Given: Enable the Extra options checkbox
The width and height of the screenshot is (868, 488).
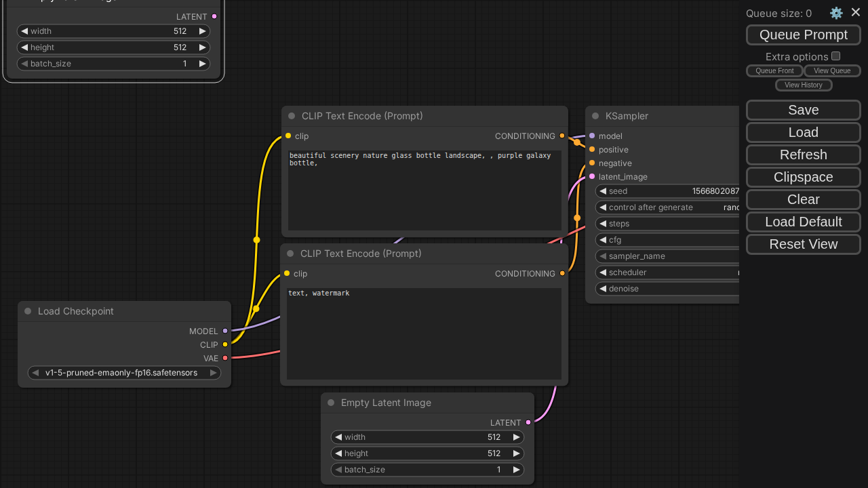Looking at the screenshot, I should point(835,56).
